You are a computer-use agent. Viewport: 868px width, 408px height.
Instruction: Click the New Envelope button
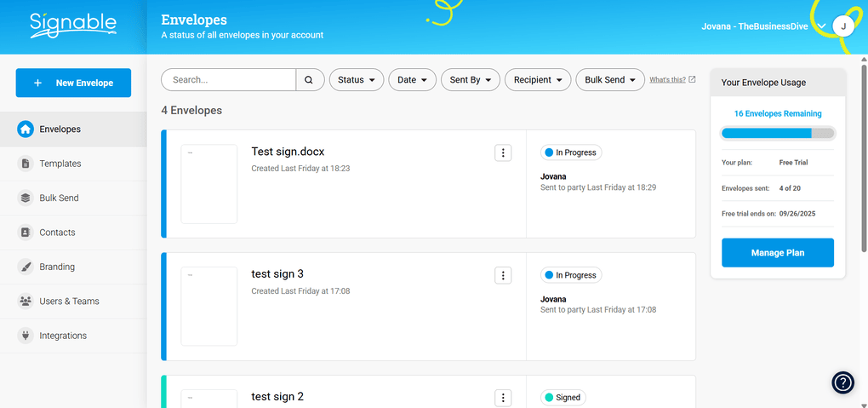[73, 83]
